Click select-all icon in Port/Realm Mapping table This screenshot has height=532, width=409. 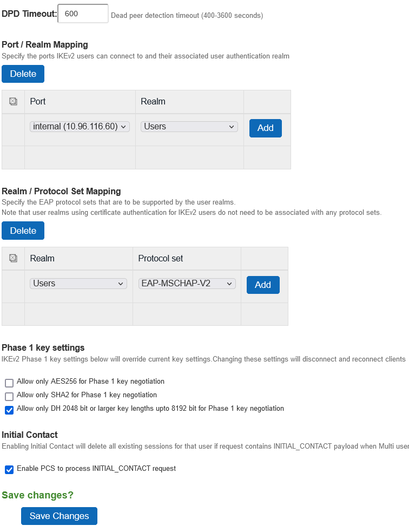click(14, 101)
